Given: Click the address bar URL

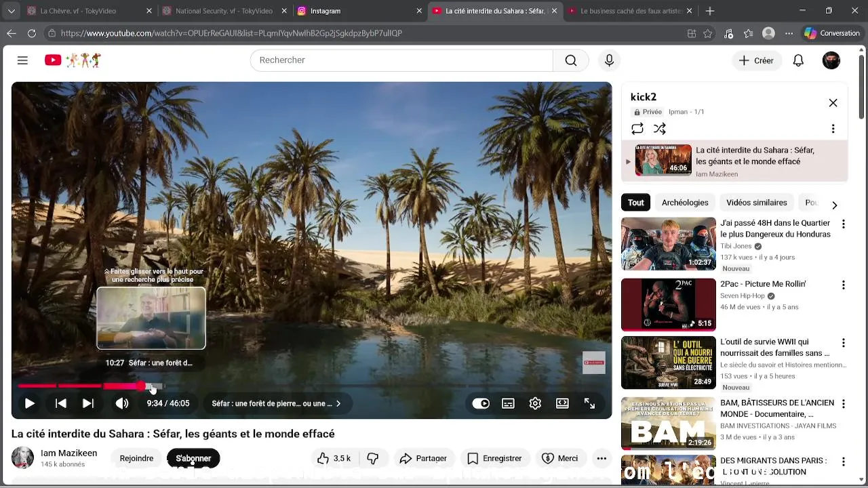Looking at the screenshot, I should pyautogui.click(x=231, y=33).
